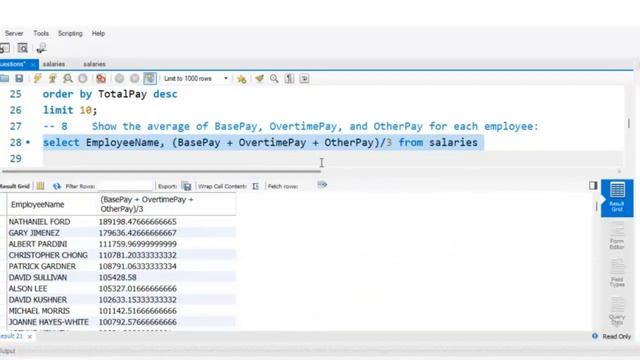Click the Read Only info indicator
The image size is (640, 360).
(x=611, y=336)
